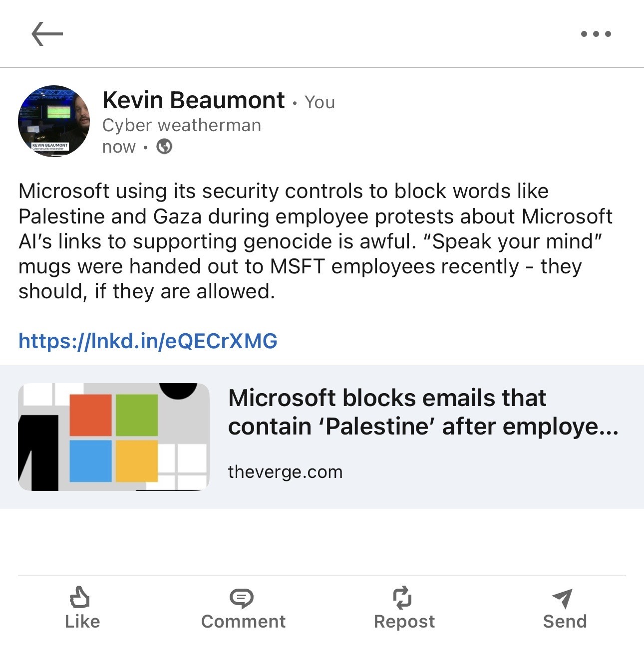Viewport: 644px width, 658px height.
Task: Tap the thumbs-up Like icon
Action: (80, 597)
